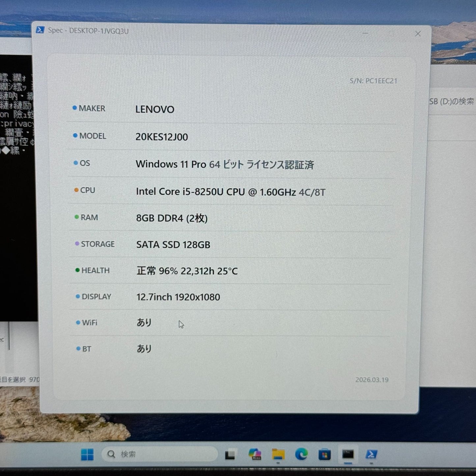Screen dimensions: 476x476
Task: Select the Intel Core i5-8250U CPU value
Action: coord(231,192)
